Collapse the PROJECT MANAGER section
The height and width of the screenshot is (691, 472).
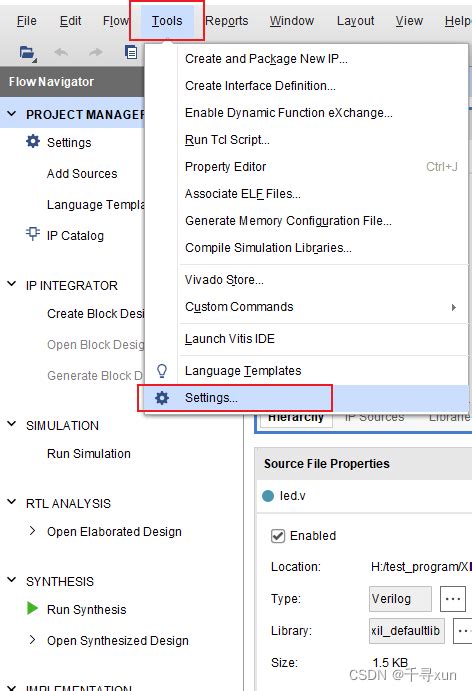click(12, 114)
